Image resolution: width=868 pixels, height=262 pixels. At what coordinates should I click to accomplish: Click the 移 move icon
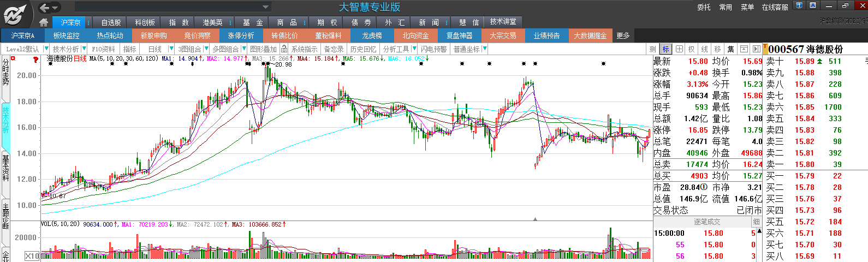click(x=718, y=49)
